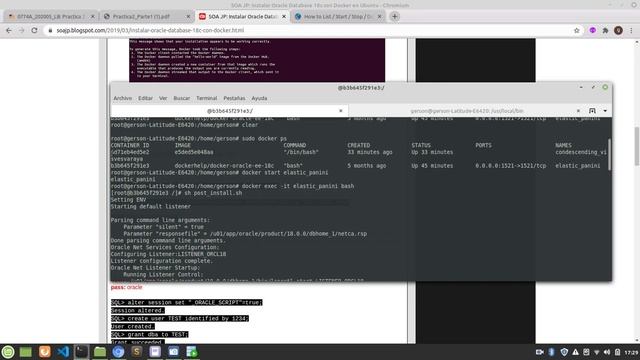Open the purple extension icon in Chromium toolbar
This screenshot has height=360, width=640.
(593, 31)
